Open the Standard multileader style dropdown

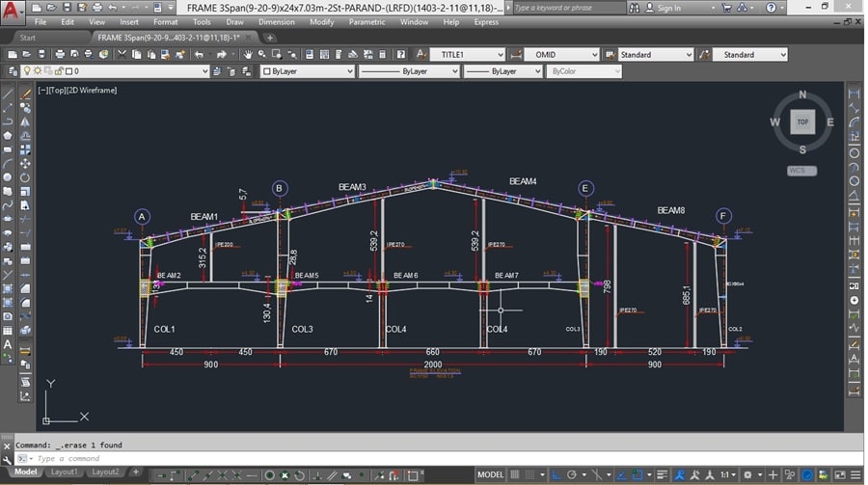pyautogui.click(x=749, y=54)
